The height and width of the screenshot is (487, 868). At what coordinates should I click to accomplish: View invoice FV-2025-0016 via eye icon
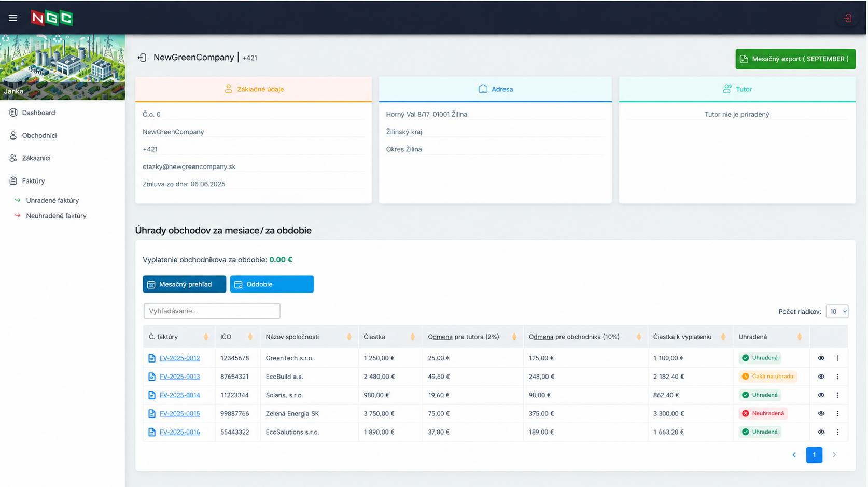coord(821,432)
